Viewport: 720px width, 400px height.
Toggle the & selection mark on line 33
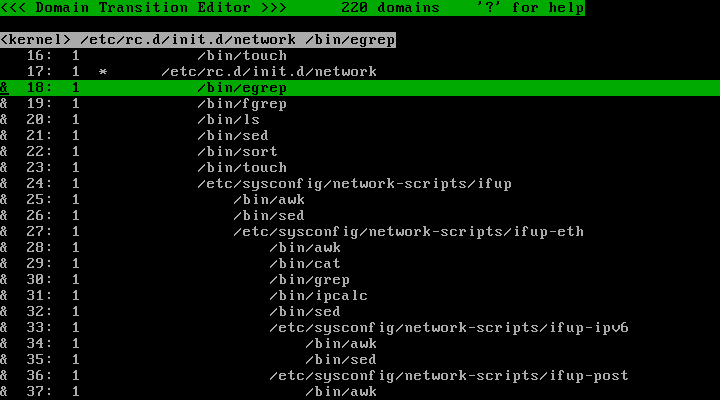tap(4, 328)
